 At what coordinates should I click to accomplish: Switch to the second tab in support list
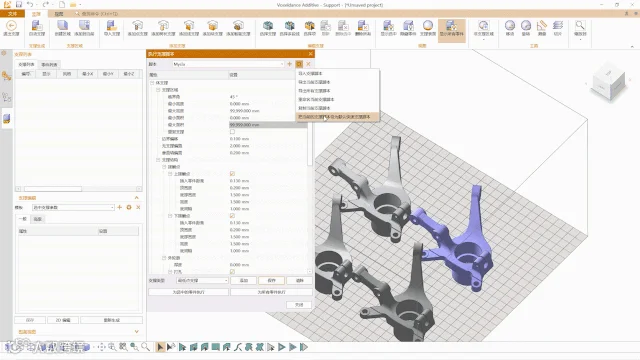[49, 64]
